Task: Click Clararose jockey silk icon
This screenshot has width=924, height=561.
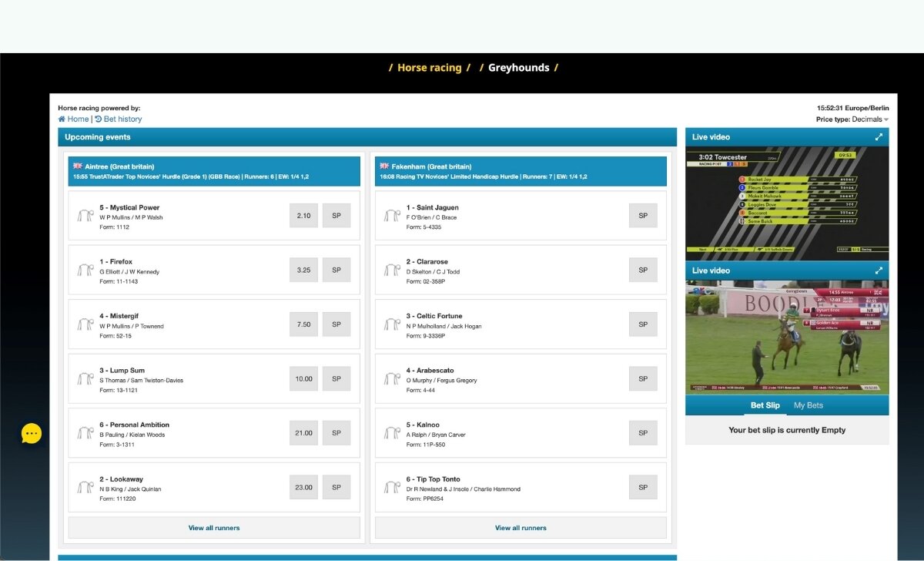Action: pyautogui.click(x=393, y=270)
